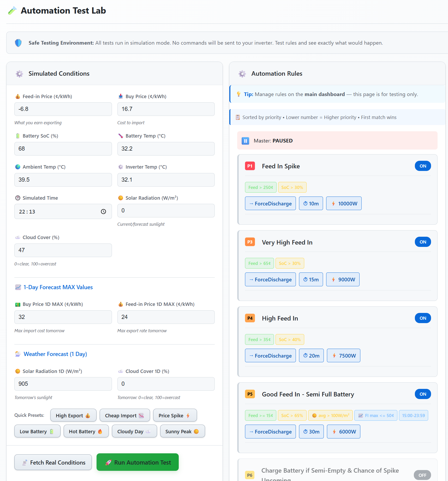Open the time picker for Simulated Time

click(103, 211)
